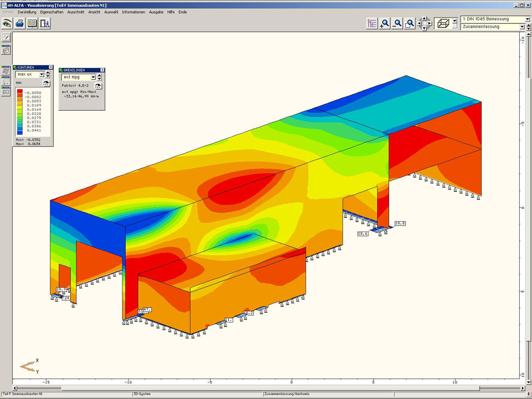Open the list settings icon left of zoom tools
This screenshot has width=532, height=399.
[371, 23]
